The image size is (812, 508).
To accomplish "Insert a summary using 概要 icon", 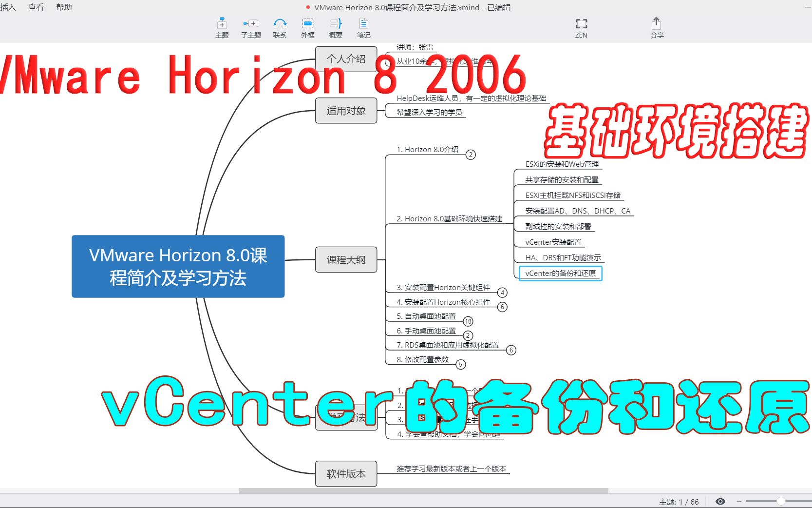I will click(336, 28).
